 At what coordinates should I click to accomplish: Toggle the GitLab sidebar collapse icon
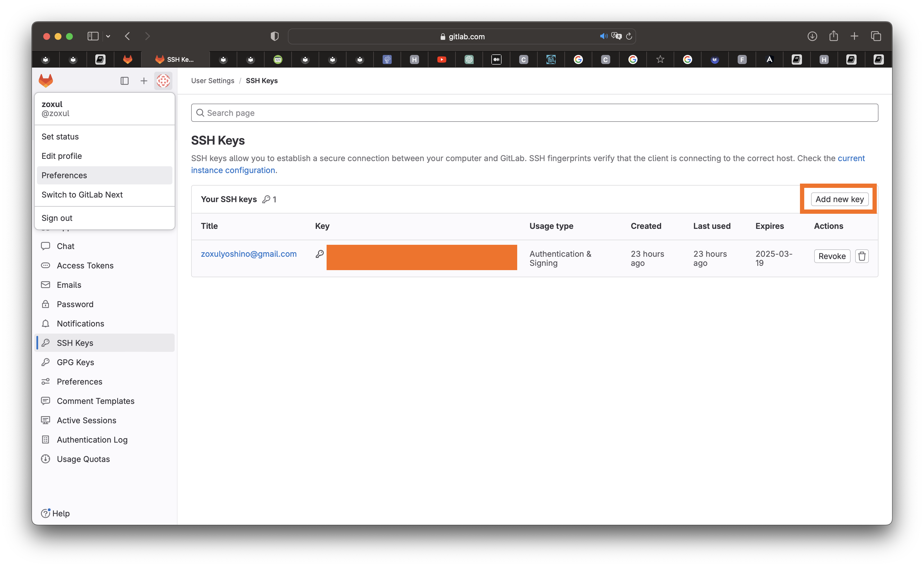(125, 81)
